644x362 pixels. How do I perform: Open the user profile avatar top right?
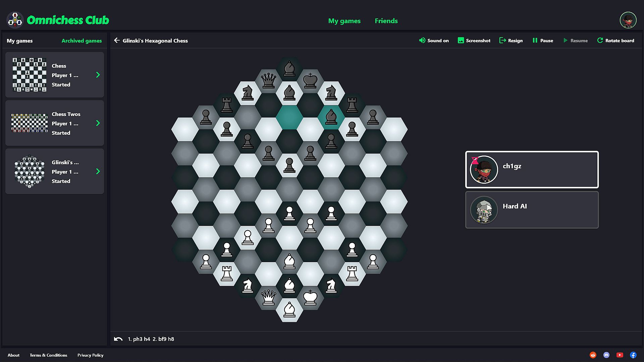tap(628, 20)
